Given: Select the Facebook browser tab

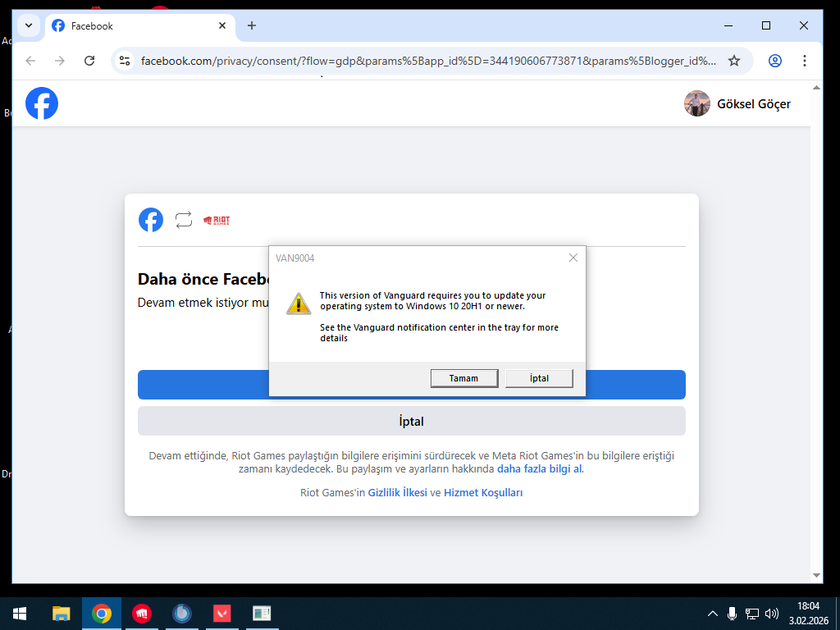Looking at the screenshot, I should 140,25.
